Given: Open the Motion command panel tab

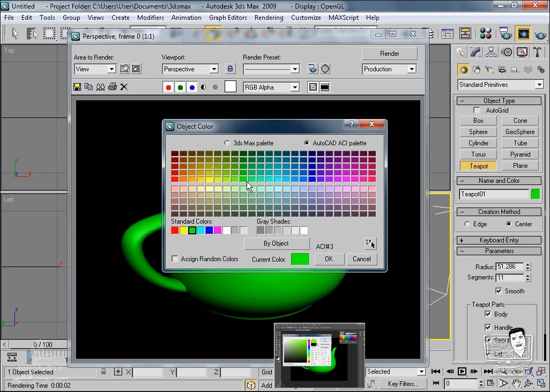Looking at the screenshot, I should click(507, 53).
